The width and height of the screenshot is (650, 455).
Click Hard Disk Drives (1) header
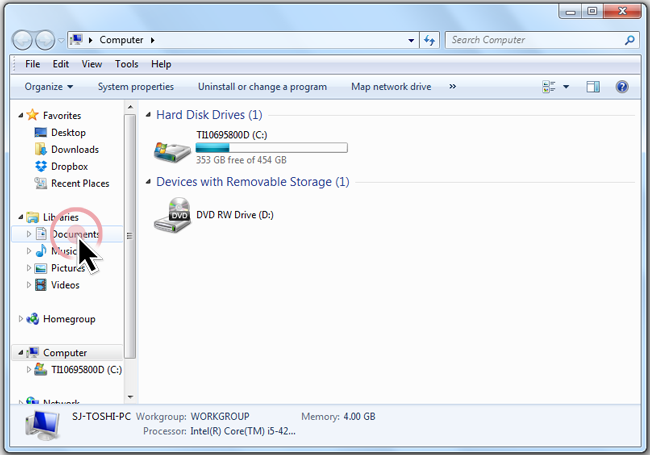point(209,115)
